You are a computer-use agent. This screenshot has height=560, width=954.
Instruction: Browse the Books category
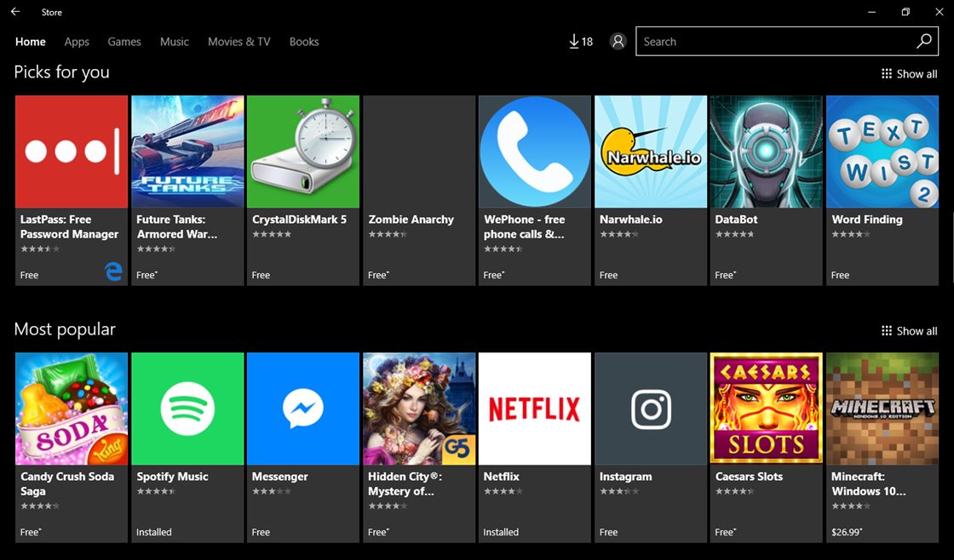tap(304, 41)
